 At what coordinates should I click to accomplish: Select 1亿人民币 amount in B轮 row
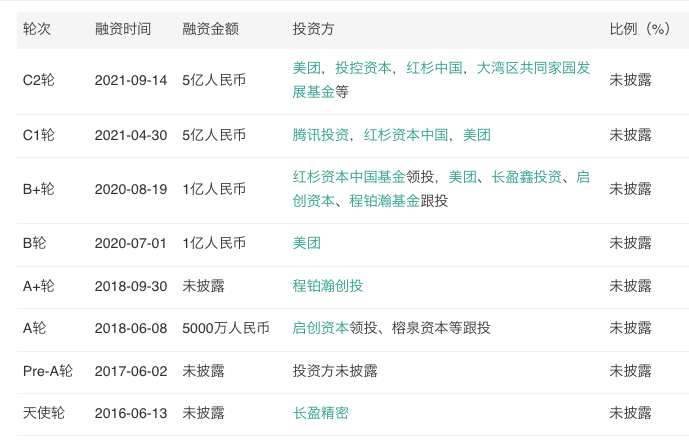[214, 243]
